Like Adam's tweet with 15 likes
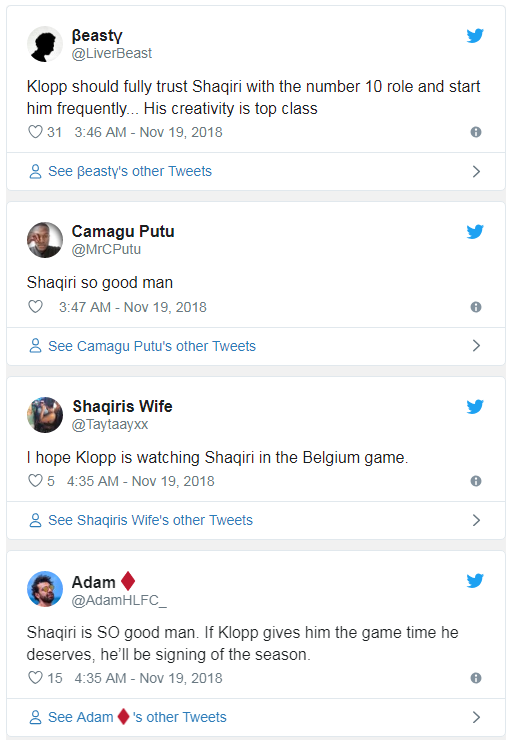Viewport: 511px width, 740px height. coord(35,678)
